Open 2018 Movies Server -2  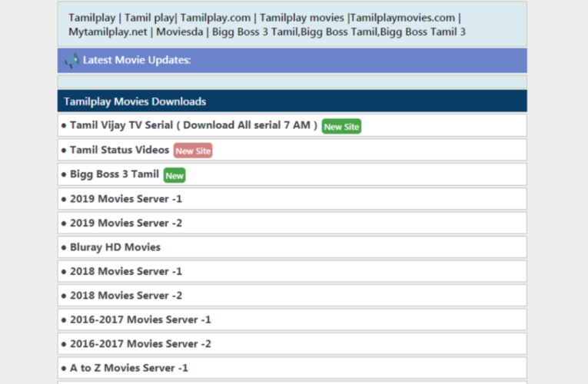point(126,296)
